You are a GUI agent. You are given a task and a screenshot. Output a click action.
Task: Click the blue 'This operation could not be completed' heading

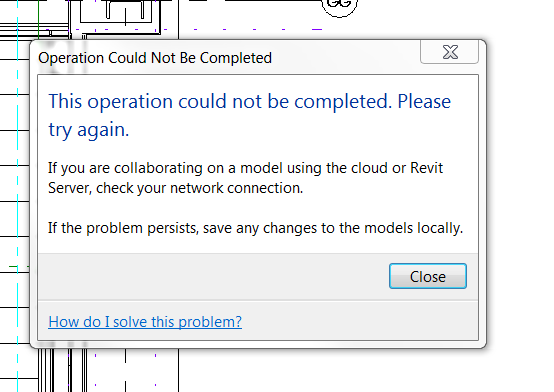pyautogui.click(x=249, y=115)
